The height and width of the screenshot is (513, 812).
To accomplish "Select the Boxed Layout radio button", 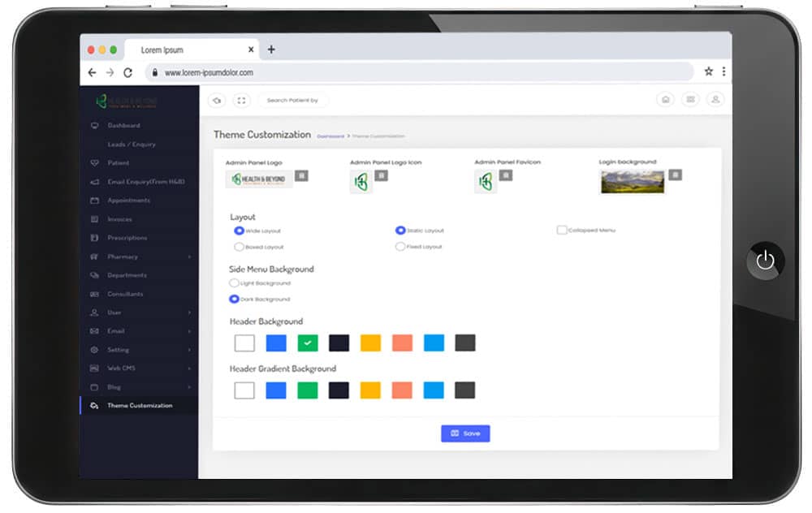I will pos(239,247).
